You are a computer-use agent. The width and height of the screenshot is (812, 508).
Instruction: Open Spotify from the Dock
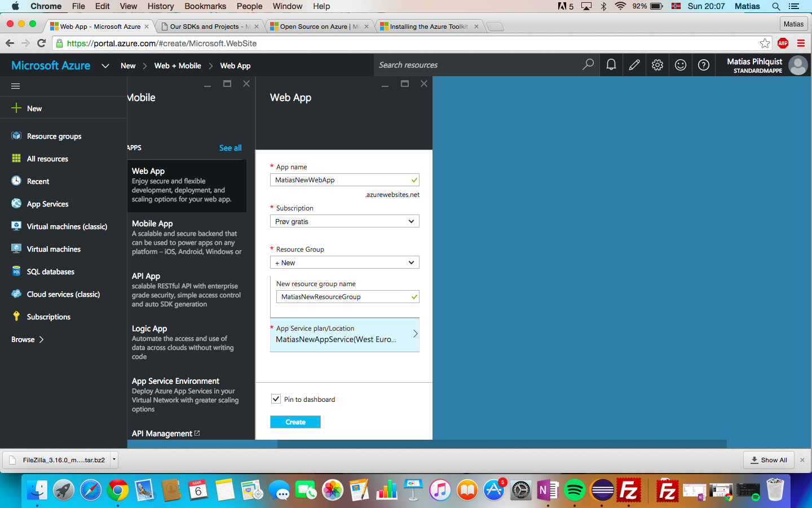575,490
